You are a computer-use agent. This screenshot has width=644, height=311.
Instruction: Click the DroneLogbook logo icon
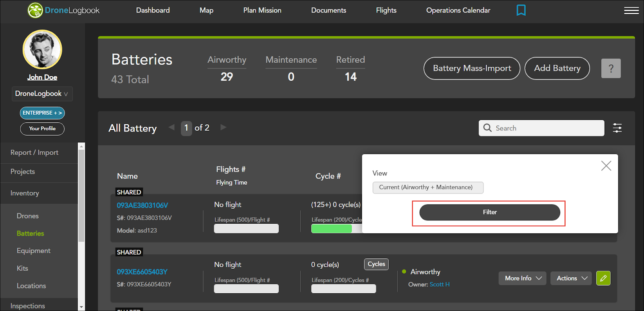click(x=35, y=10)
